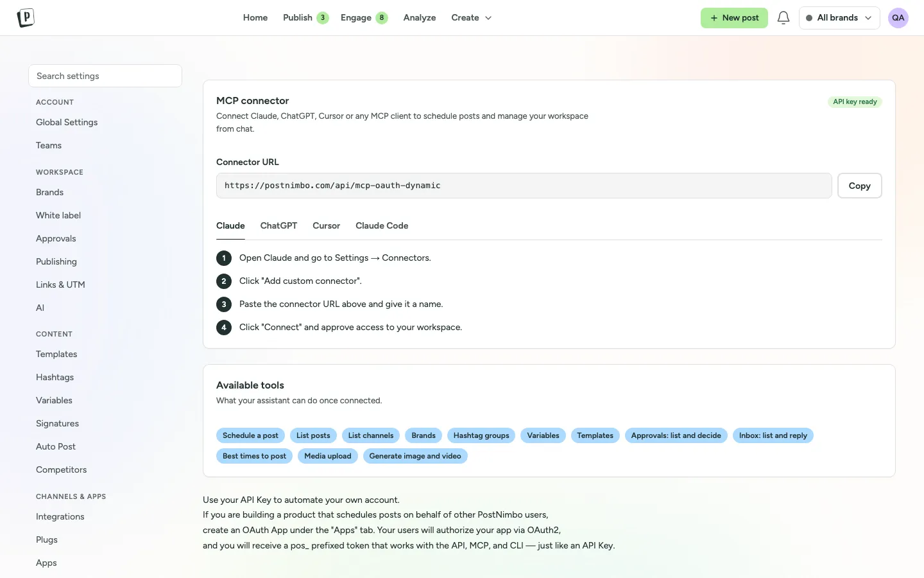This screenshot has height=578, width=924.
Task: Click the "Hashtag groups" tool chip
Action: pos(481,435)
